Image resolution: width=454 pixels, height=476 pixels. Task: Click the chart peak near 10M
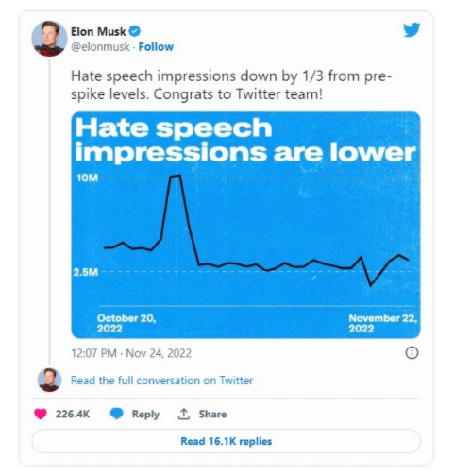[175, 177]
